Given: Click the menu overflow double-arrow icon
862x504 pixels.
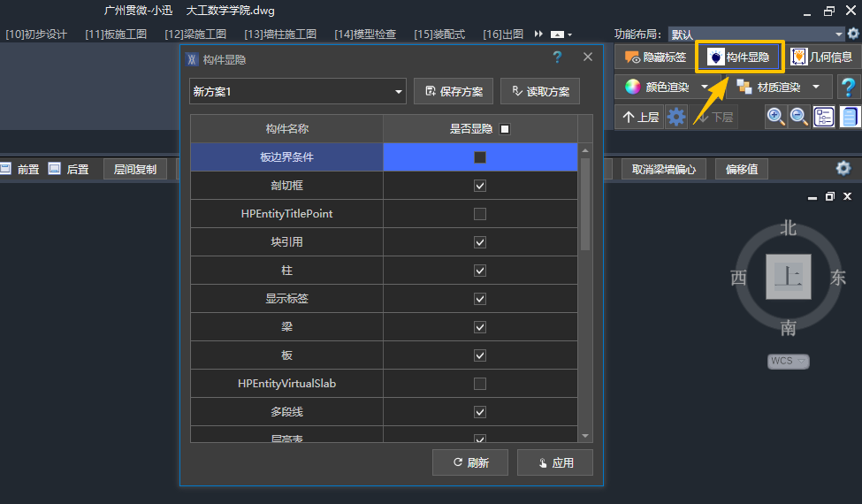Looking at the screenshot, I should pos(538,34).
